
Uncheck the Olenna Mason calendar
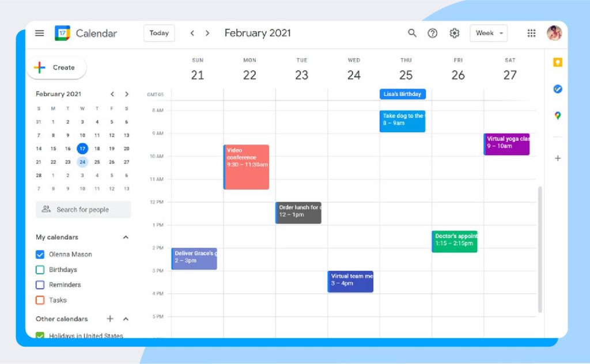(x=40, y=254)
